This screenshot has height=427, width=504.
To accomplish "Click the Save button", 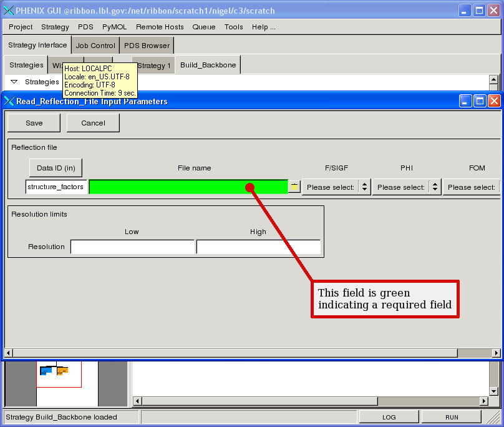I will (x=34, y=123).
